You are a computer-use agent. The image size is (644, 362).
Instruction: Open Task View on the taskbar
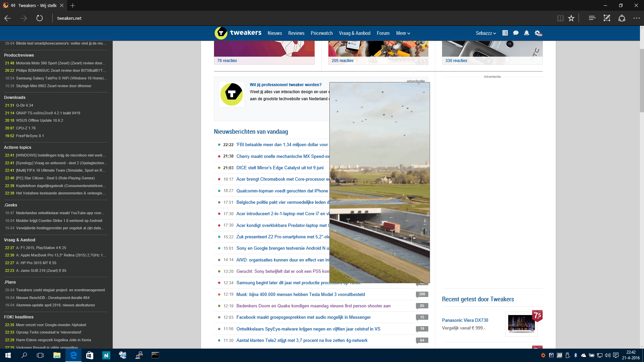[x=40, y=355]
